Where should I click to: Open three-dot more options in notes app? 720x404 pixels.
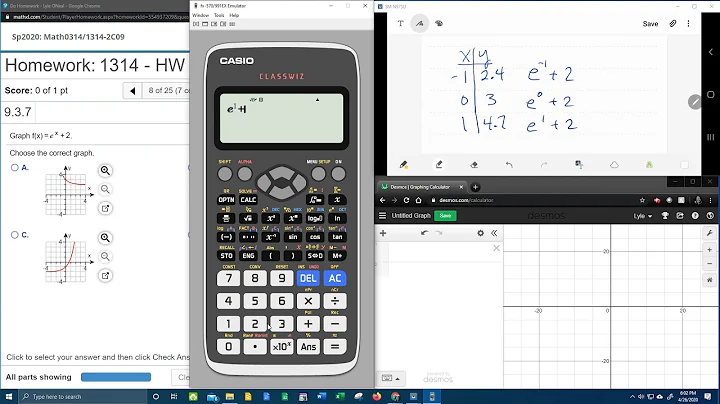688,23
